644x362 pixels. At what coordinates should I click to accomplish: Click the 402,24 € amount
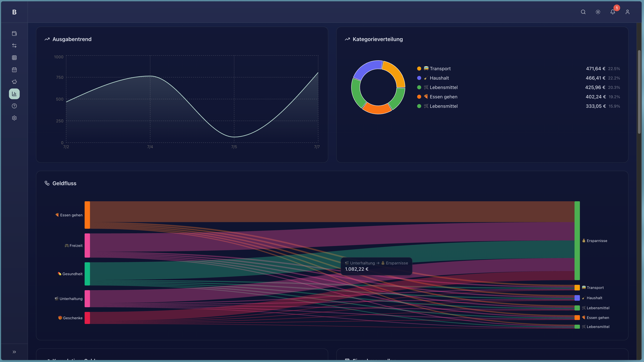596,97
